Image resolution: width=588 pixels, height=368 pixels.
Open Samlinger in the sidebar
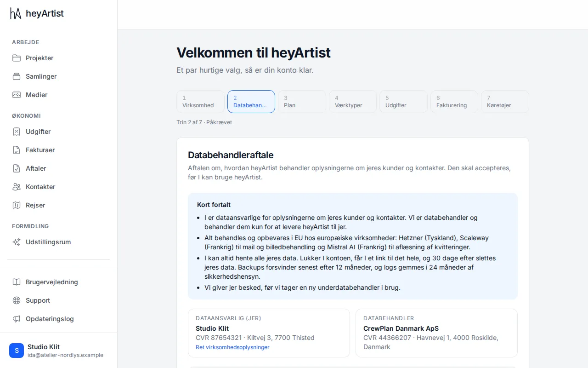[x=59, y=76]
